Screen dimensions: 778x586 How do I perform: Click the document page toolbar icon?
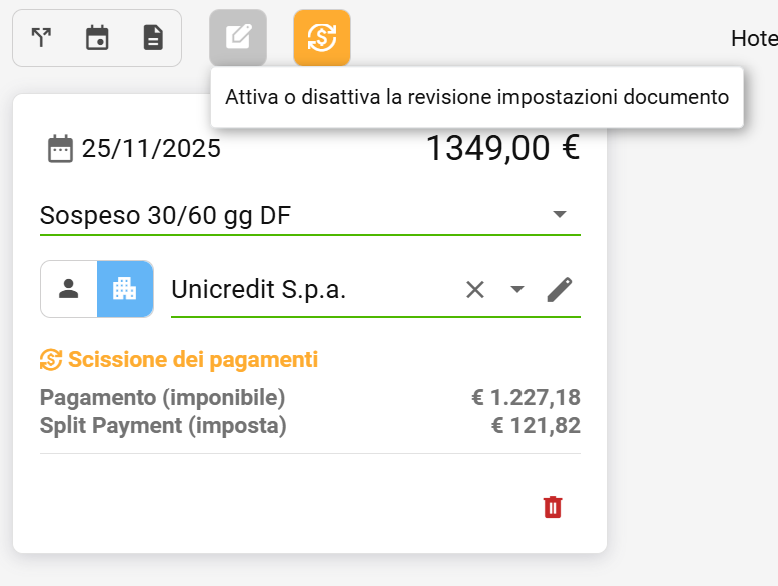pos(153,38)
